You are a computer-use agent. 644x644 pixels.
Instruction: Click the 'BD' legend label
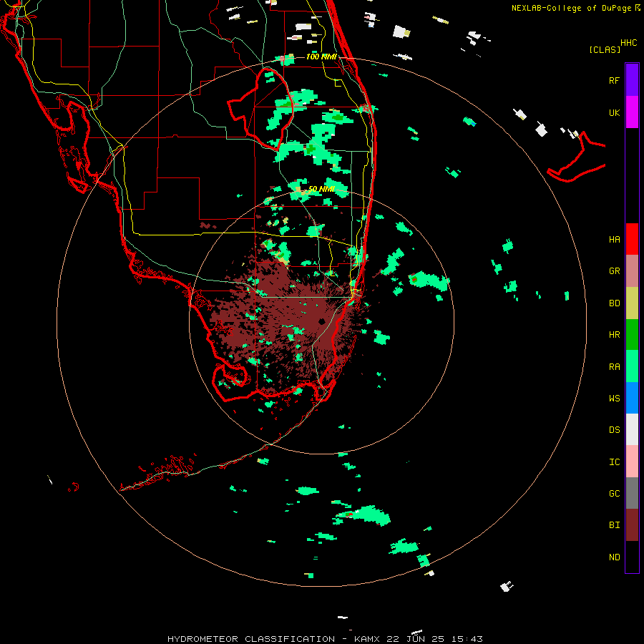pyautogui.click(x=614, y=303)
